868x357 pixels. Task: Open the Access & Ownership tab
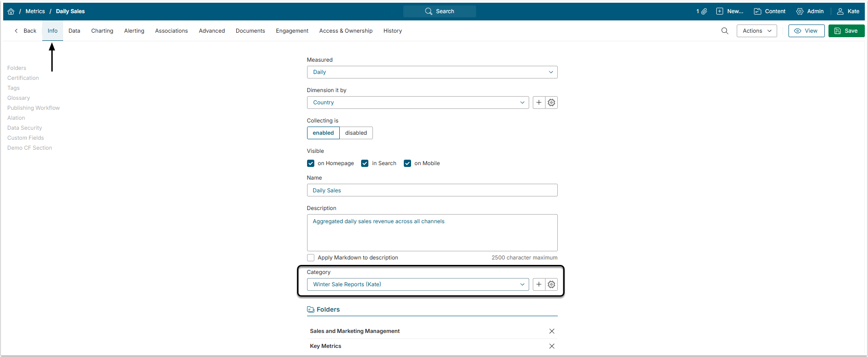(x=346, y=31)
